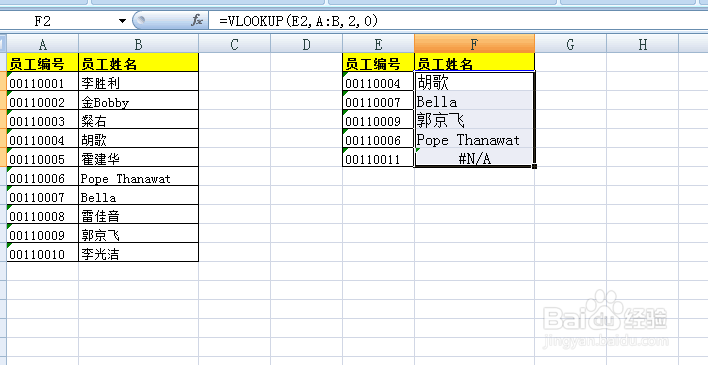708x365 pixels.
Task: Select column A cell 00110006
Action: coord(42,176)
